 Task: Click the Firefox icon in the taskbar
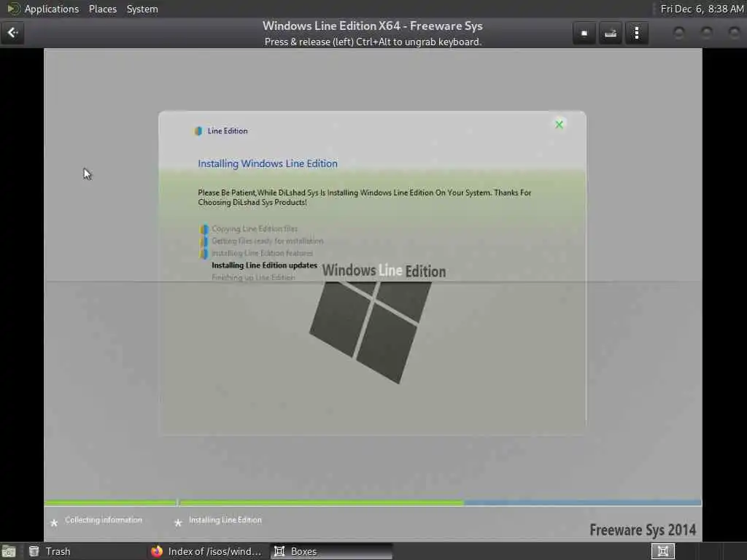(x=157, y=551)
